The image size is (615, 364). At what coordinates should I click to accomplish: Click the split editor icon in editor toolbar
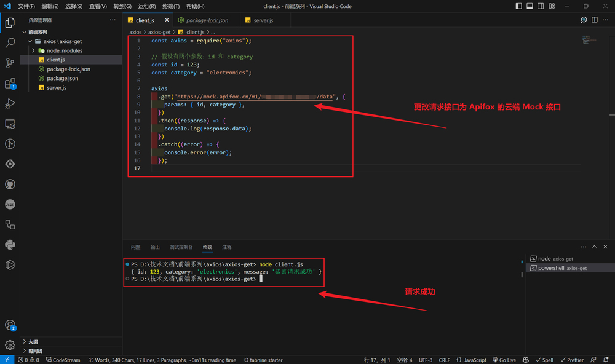click(x=595, y=20)
